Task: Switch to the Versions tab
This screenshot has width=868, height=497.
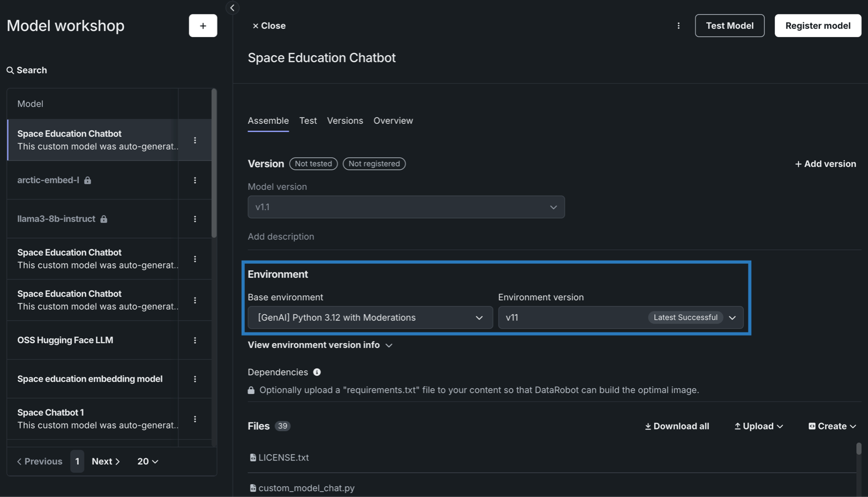Action: (x=345, y=121)
